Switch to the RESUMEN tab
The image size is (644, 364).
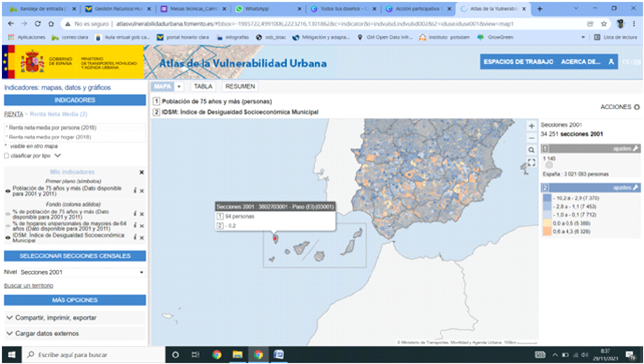click(x=240, y=86)
